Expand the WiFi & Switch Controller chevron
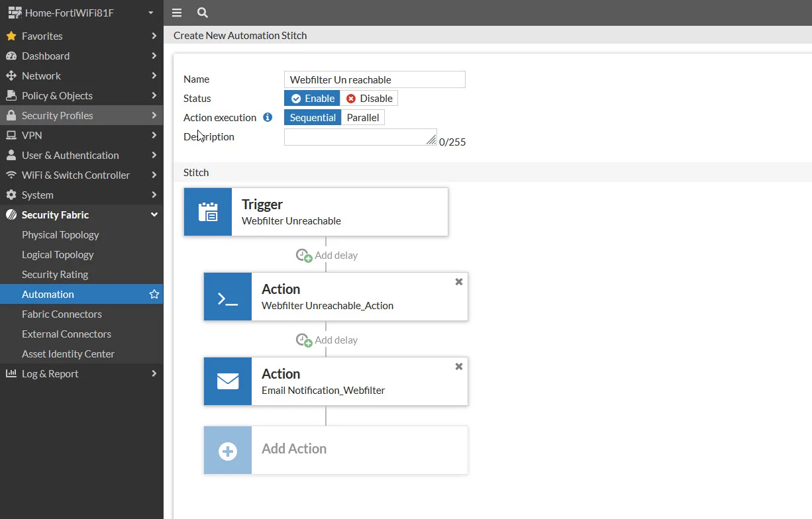The height and width of the screenshot is (519, 812). tap(154, 175)
